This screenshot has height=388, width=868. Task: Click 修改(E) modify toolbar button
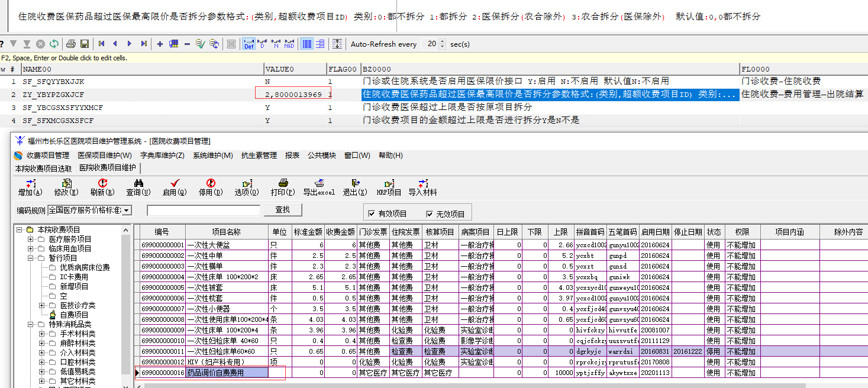66,187
